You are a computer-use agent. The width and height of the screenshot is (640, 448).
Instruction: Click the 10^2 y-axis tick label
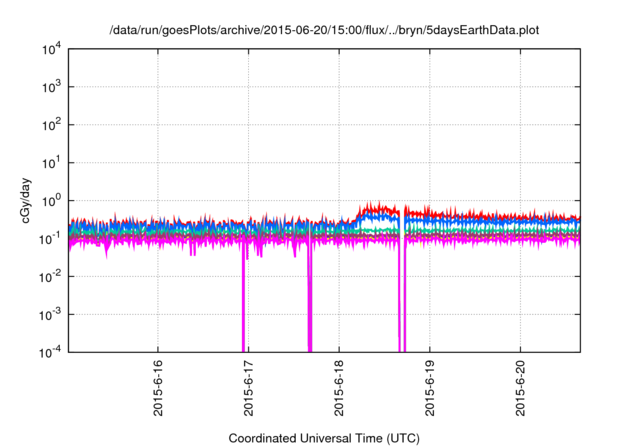point(51,125)
